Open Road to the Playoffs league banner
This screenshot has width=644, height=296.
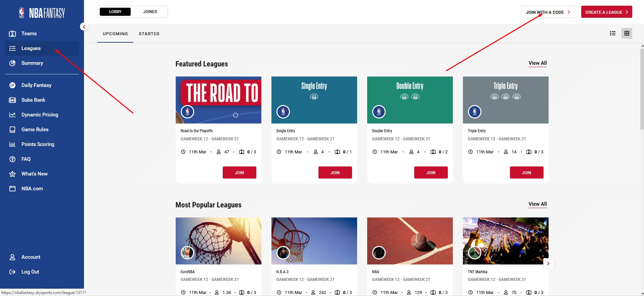point(218,100)
